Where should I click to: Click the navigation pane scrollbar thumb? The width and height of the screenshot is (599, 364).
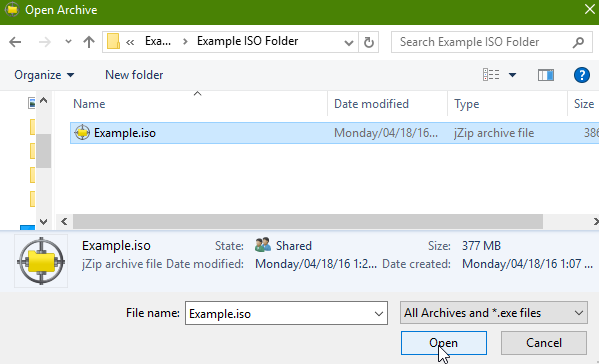coord(44,151)
